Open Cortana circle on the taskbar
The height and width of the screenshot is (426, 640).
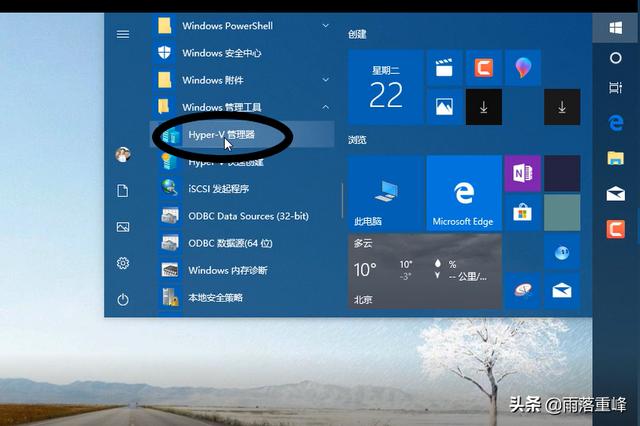click(x=616, y=58)
